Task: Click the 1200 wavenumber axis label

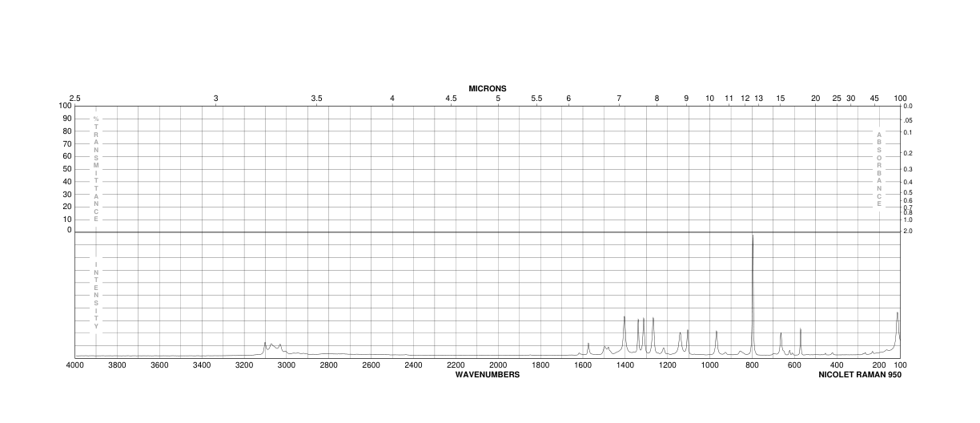Action: point(667,366)
